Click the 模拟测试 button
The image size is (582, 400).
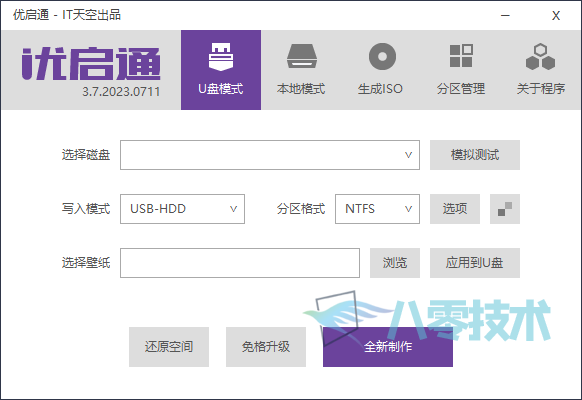pos(475,155)
